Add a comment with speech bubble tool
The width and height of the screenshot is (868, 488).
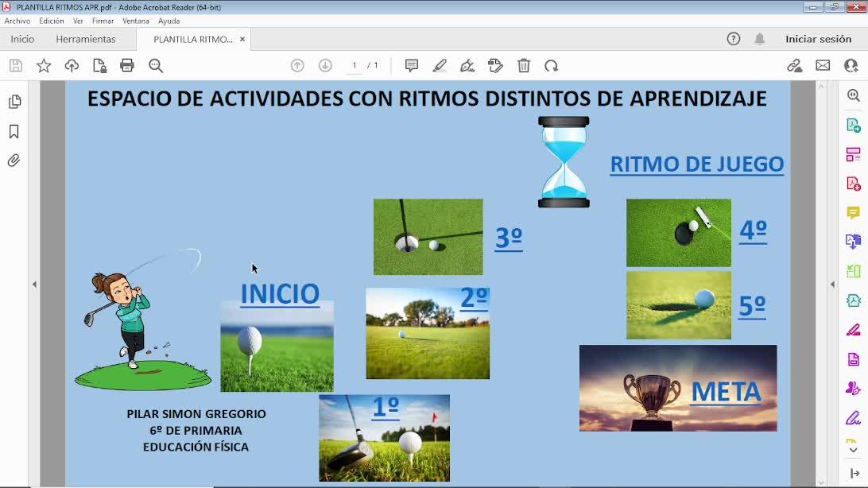(x=411, y=66)
